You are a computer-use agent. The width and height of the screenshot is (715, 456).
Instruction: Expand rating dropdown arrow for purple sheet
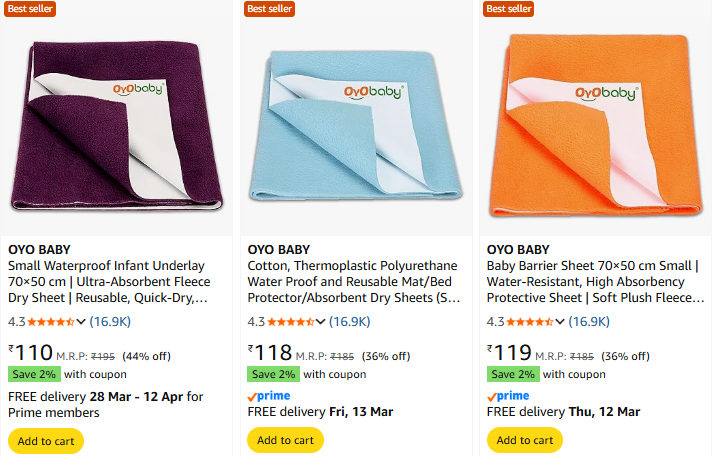(82, 322)
